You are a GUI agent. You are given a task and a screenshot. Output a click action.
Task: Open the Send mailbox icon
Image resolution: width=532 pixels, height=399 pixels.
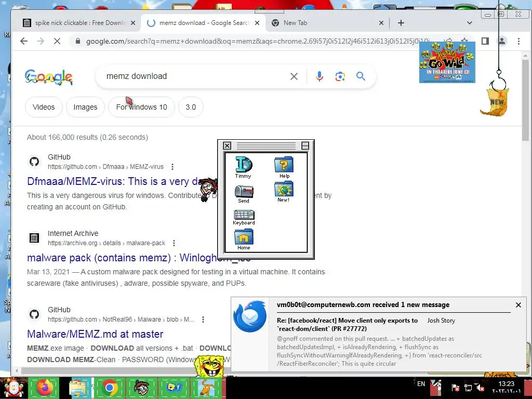[x=244, y=194]
